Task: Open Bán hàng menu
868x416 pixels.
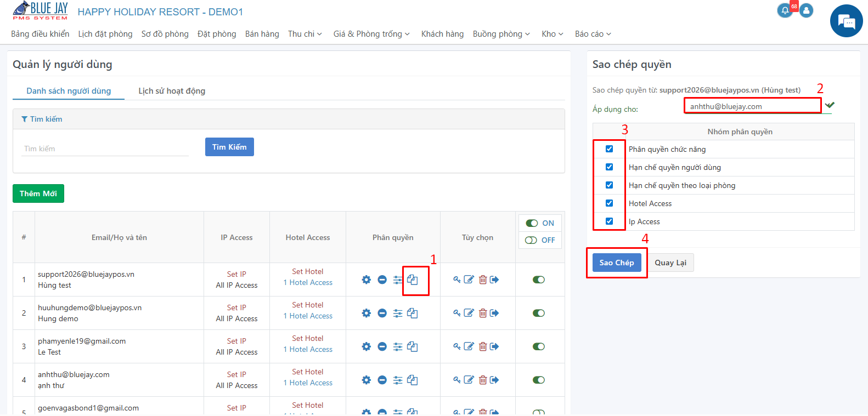Action: pyautogui.click(x=262, y=34)
